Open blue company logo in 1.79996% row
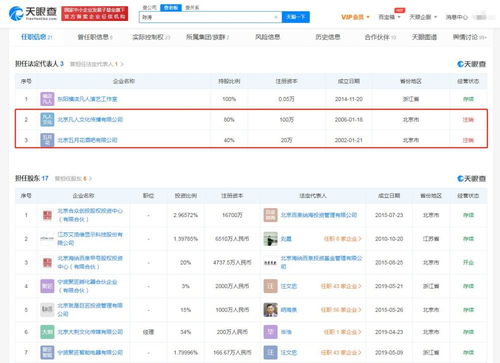Image resolution: width=500 pixels, height=363 pixels. pyautogui.click(x=47, y=352)
